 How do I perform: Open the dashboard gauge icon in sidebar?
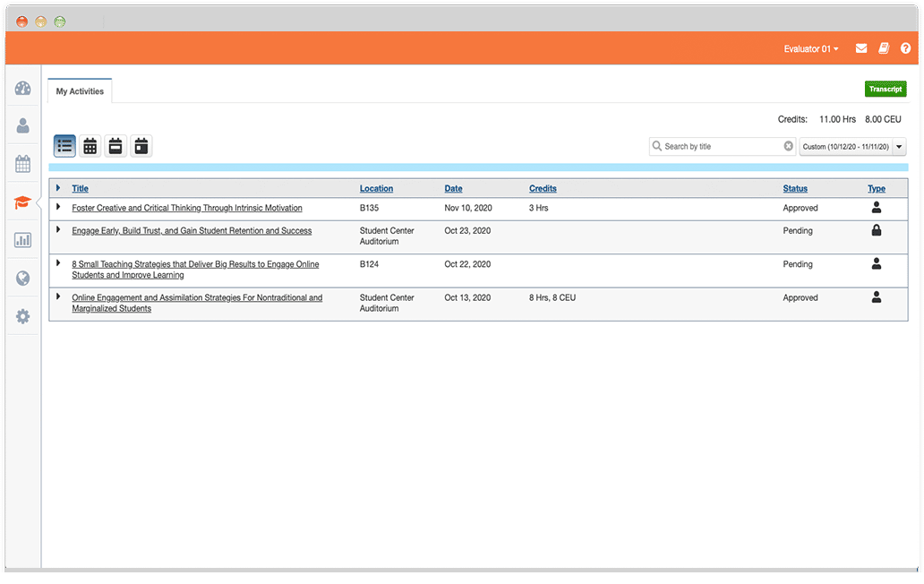pos(23,89)
